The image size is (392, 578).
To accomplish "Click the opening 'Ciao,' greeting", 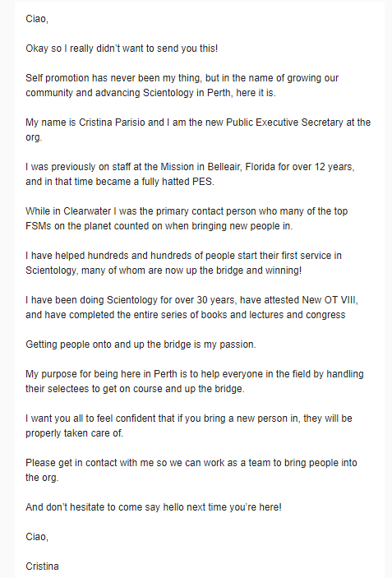I will [37, 19].
